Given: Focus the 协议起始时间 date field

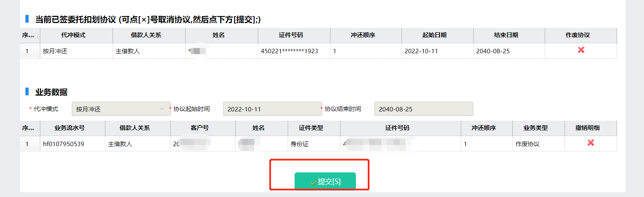Looking at the screenshot, I should coord(272,109).
